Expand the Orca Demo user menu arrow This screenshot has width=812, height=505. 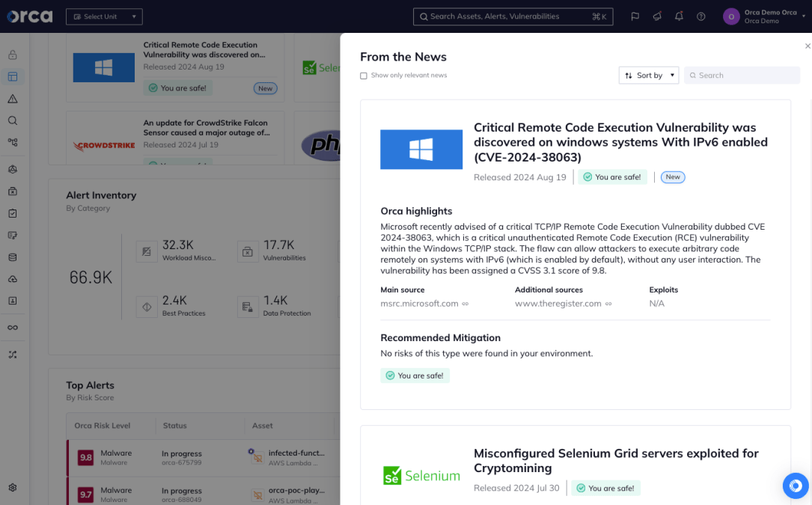(804, 16)
